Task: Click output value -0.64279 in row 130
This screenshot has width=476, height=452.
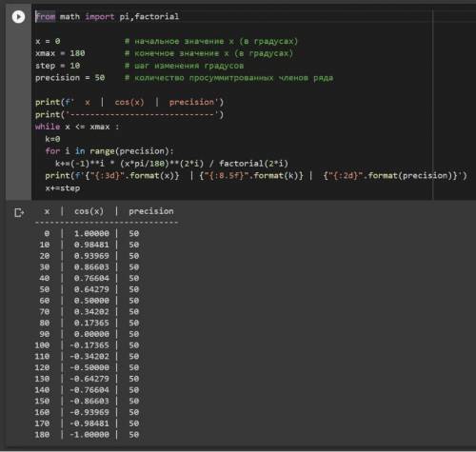Action: tap(89, 379)
